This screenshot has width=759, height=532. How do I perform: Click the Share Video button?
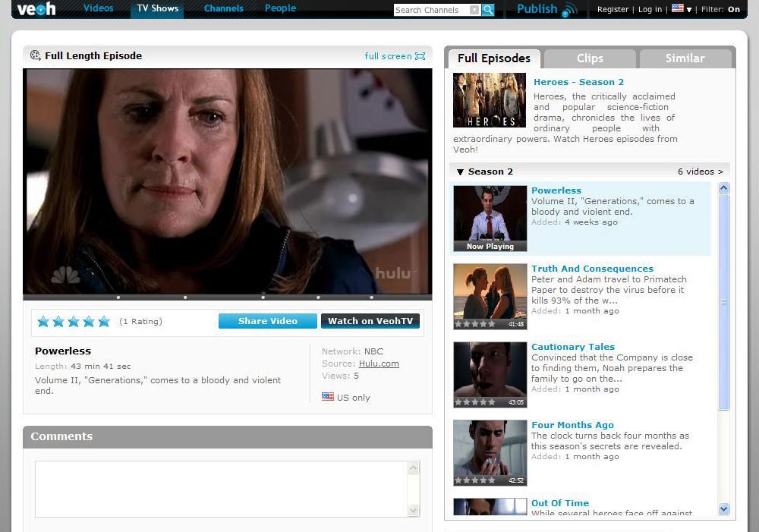[x=268, y=321]
